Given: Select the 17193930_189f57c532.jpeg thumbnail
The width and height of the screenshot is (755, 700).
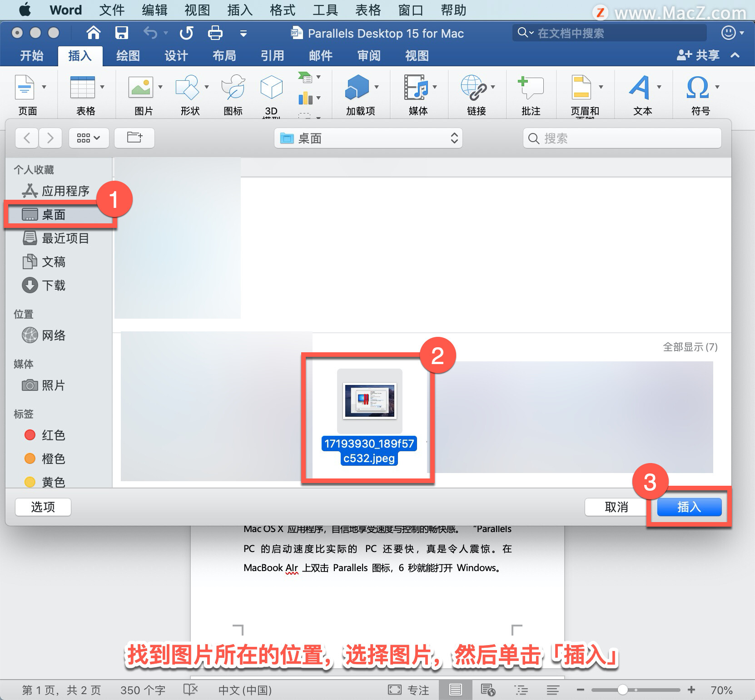Looking at the screenshot, I should pyautogui.click(x=369, y=401).
